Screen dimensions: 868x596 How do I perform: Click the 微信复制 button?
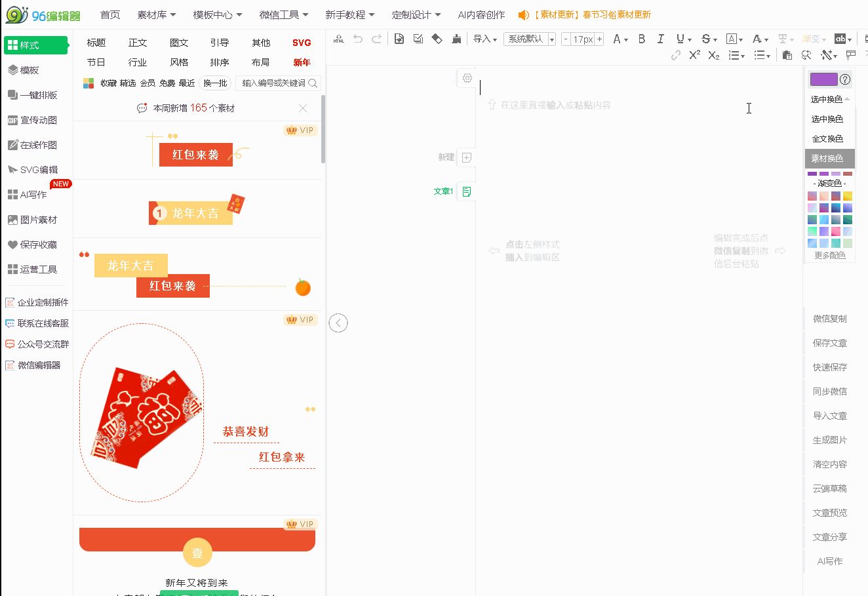pyautogui.click(x=829, y=319)
